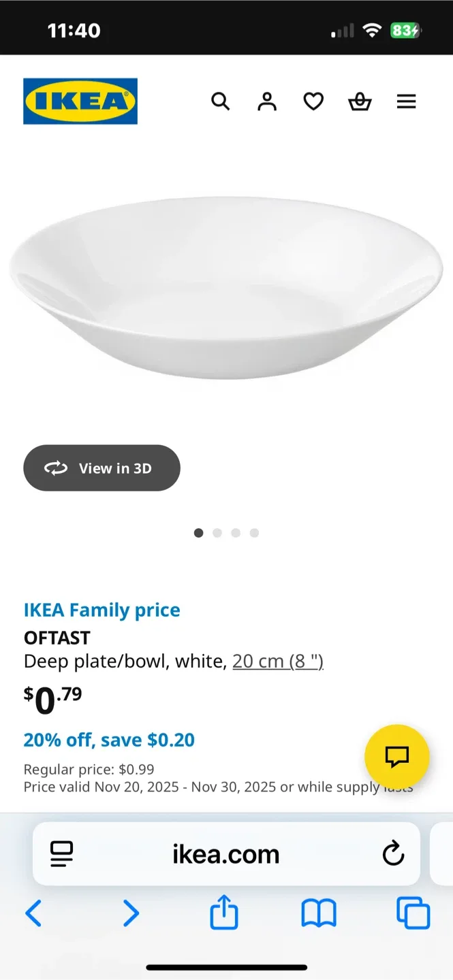Viewport: 453px width, 980px height.
Task: Open the account profile icon
Action: coord(267,101)
